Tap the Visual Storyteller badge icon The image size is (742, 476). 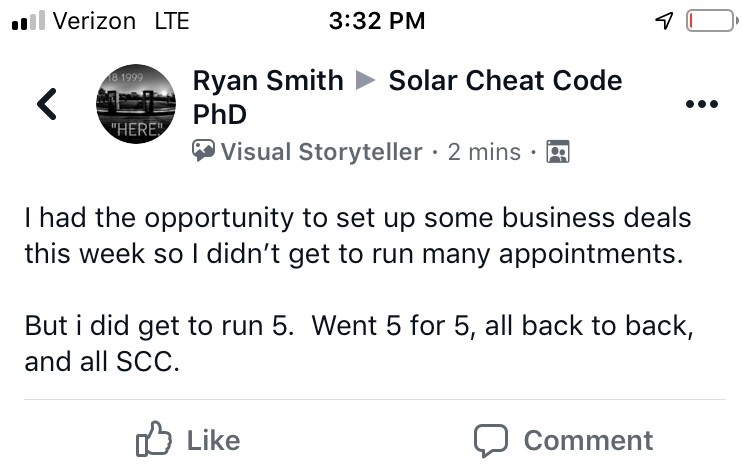(203, 150)
